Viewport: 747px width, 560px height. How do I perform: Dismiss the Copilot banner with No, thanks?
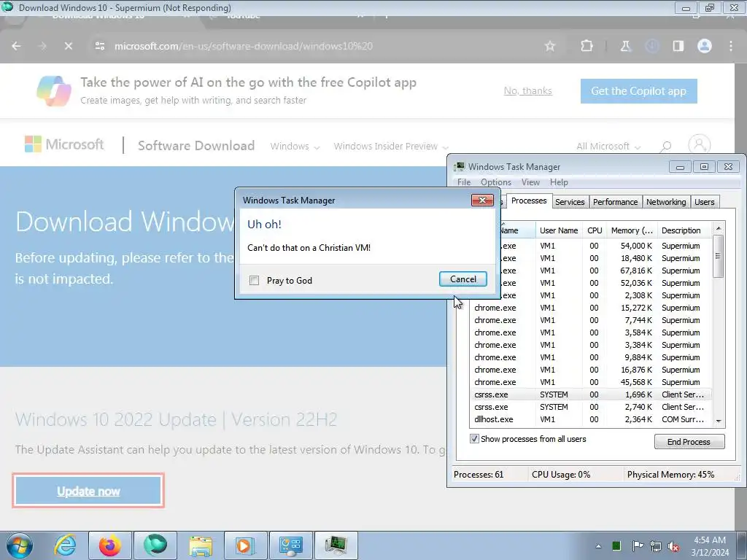click(528, 91)
